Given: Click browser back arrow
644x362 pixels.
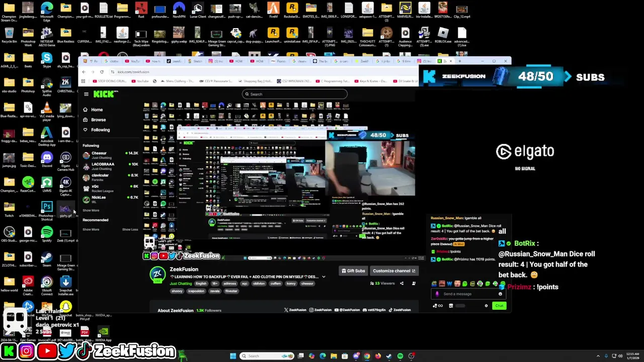Looking at the screenshot, I should pyautogui.click(x=84, y=72).
